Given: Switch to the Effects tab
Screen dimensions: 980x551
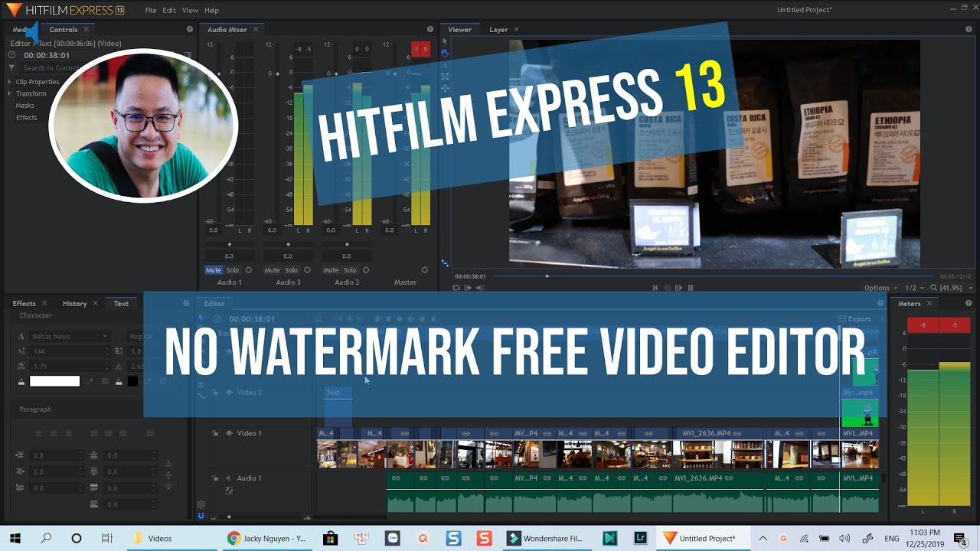Looking at the screenshot, I should click(24, 303).
